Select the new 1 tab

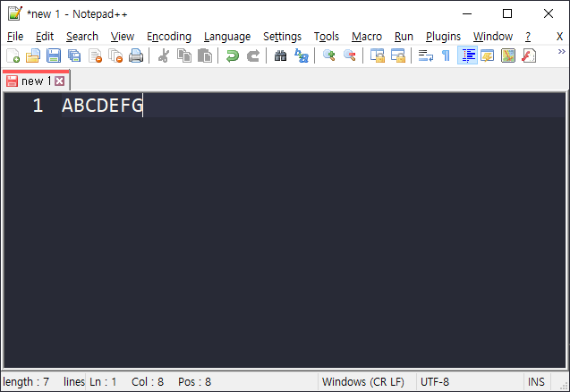pos(36,81)
